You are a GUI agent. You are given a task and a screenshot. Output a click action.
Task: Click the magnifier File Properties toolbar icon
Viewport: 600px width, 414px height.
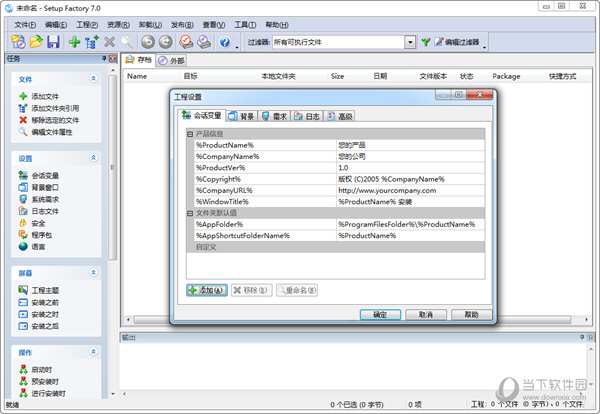tap(127, 42)
